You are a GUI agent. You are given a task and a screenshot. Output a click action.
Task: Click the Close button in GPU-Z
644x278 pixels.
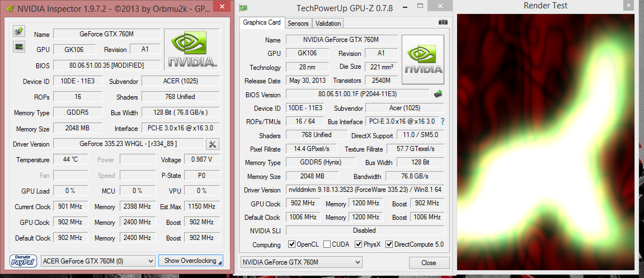pyautogui.click(x=429, y=263)
